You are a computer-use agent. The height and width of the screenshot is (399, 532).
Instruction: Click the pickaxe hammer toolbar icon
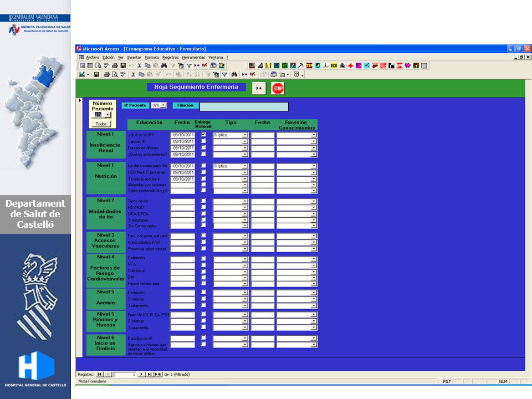click(301, 65)
